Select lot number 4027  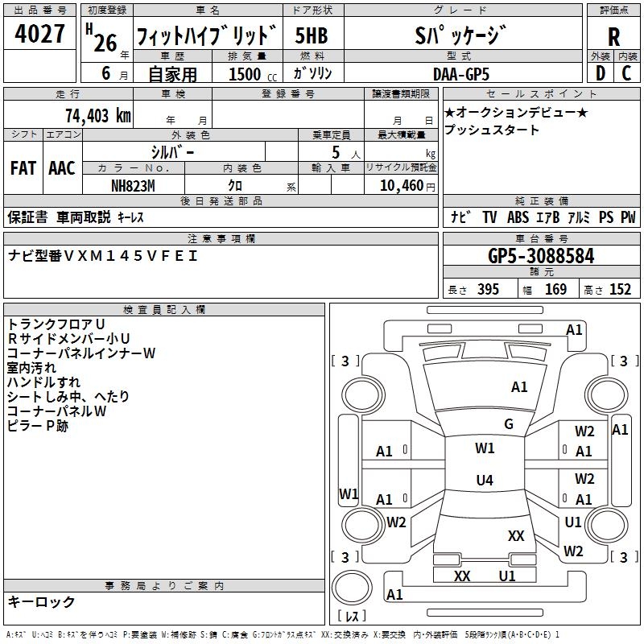click(x=39, y=33)
